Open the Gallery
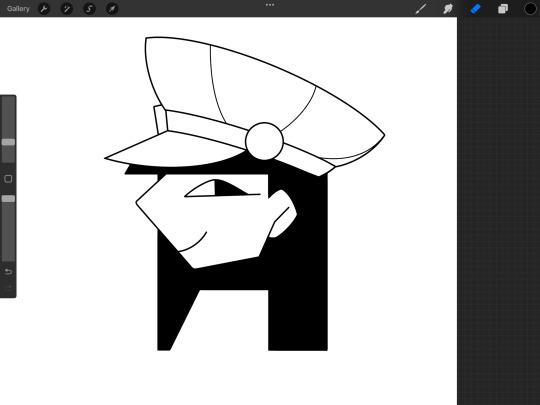This screenshot has width=540, height=405. (x=18, y=9)
